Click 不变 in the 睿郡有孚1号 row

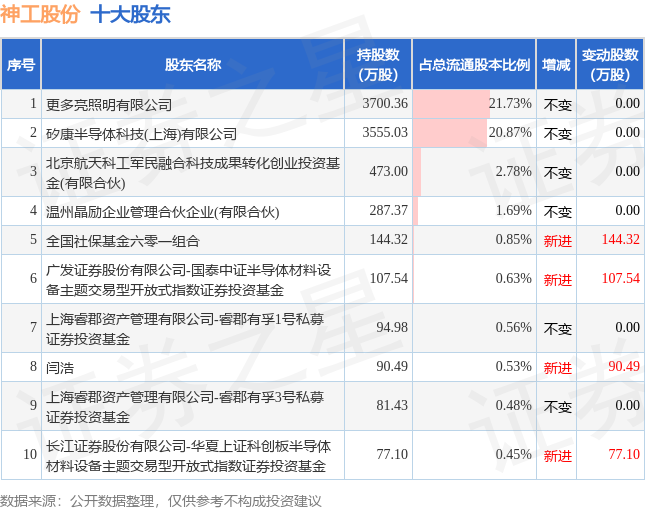point(558,329)
